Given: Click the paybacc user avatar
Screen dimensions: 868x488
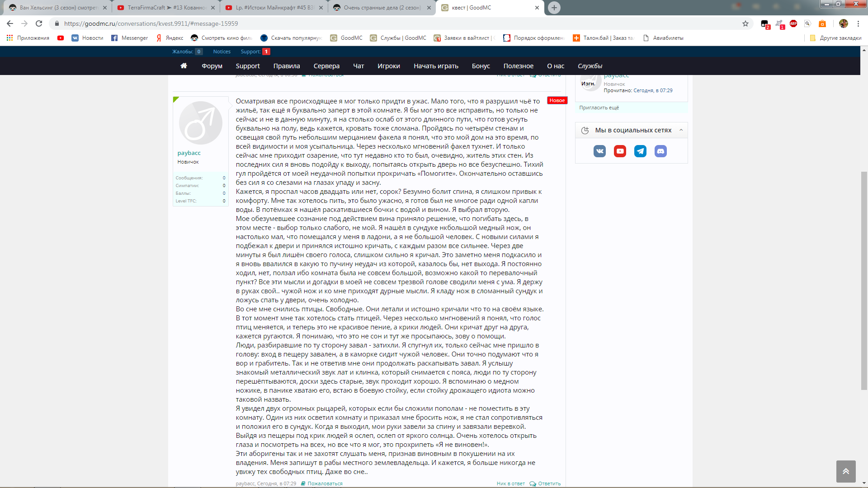Looking at the screenshot, I should pos(200,122).
